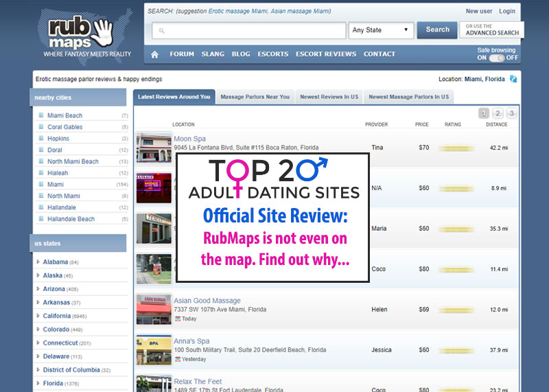Open the Any State dropdown
This screenshot has height=392, width=549.
pos(381,30)
